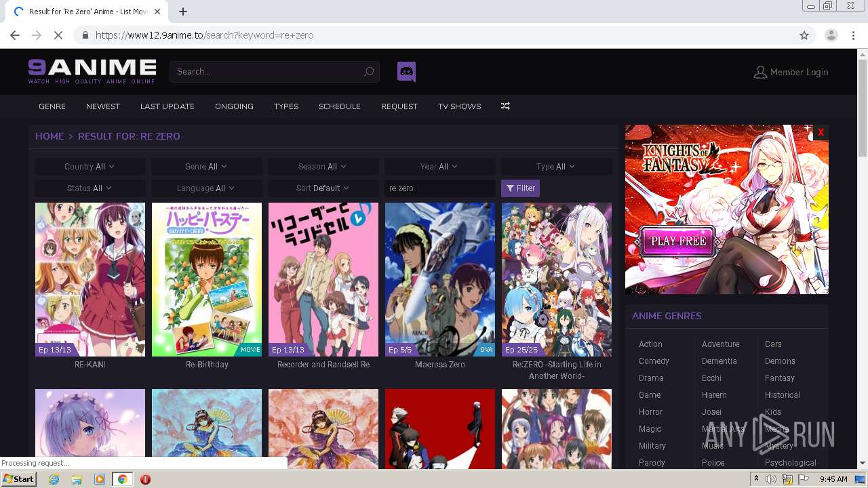
Task: Expand the Country All dropdown
Action: coord(90,167)
